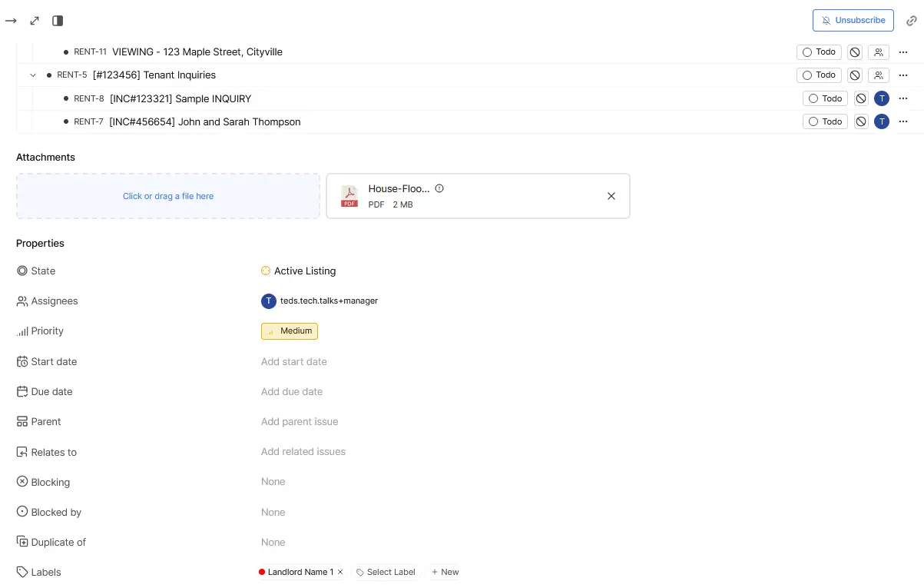Open the overflow menu for RENT-11
Image resolution: width=924 pixels, height=588 pixels.
pos(903,51)
